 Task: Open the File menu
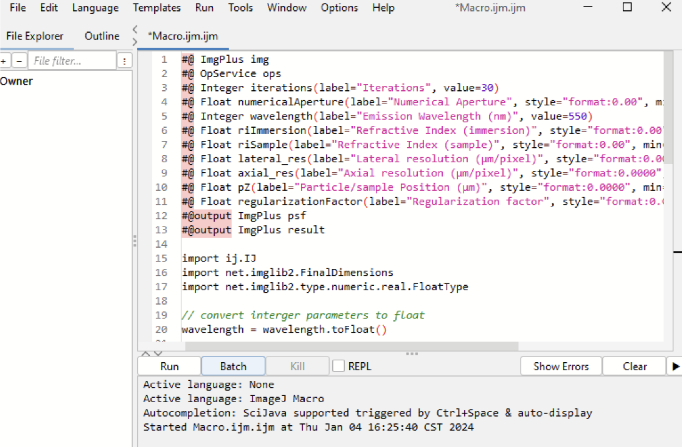pyautogui.click(x=18, y=8)
